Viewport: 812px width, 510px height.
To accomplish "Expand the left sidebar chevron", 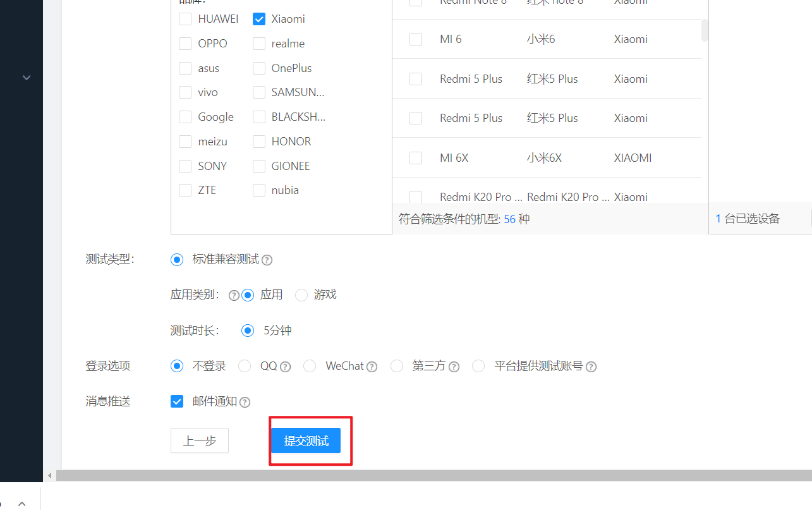I will click(x=27, y=77).
